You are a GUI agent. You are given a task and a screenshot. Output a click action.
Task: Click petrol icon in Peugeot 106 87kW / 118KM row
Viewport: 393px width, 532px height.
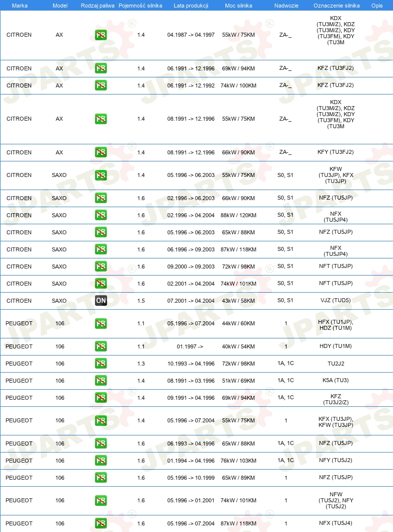tap(101, 523)
